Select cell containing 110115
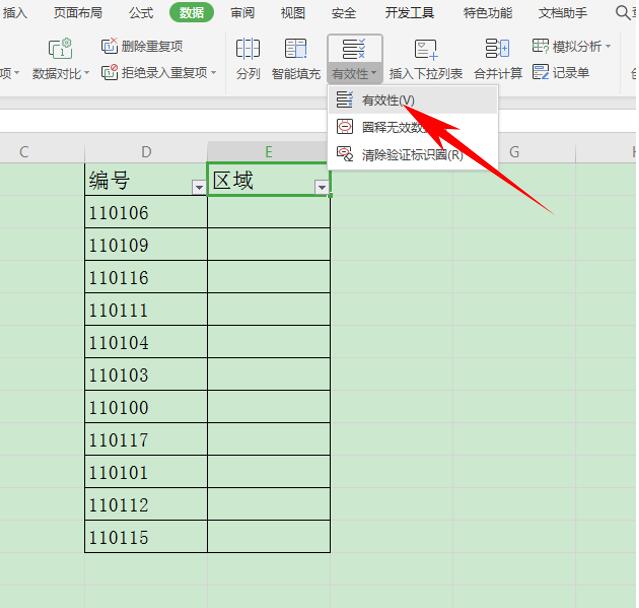639x608 pixels. pos(146,537)
